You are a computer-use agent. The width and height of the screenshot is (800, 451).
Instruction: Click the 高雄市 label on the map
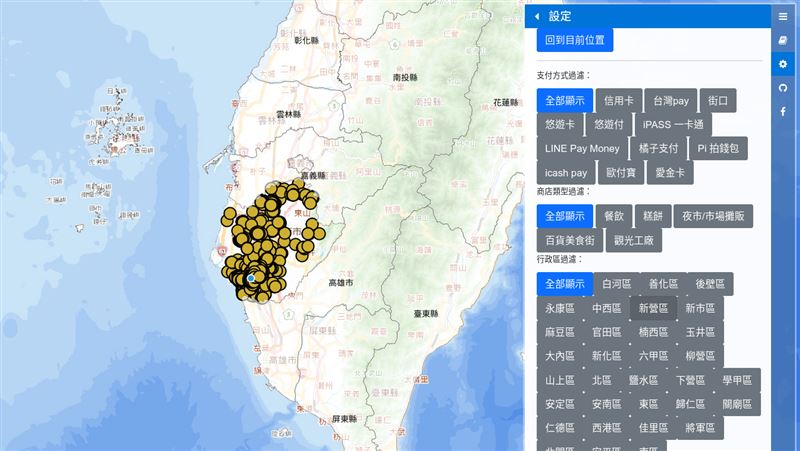(341, 283)
